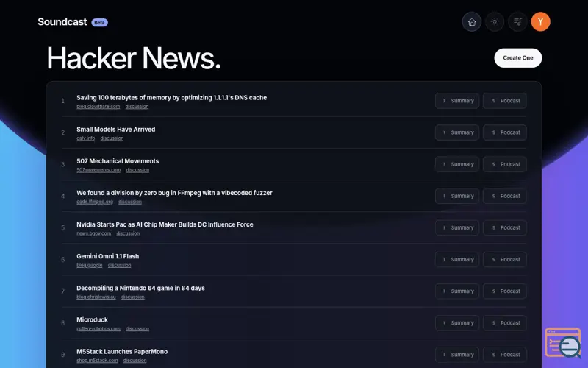588x368 pixels.
Task: Open the playlist queue icon
Action: coord(517,22)
